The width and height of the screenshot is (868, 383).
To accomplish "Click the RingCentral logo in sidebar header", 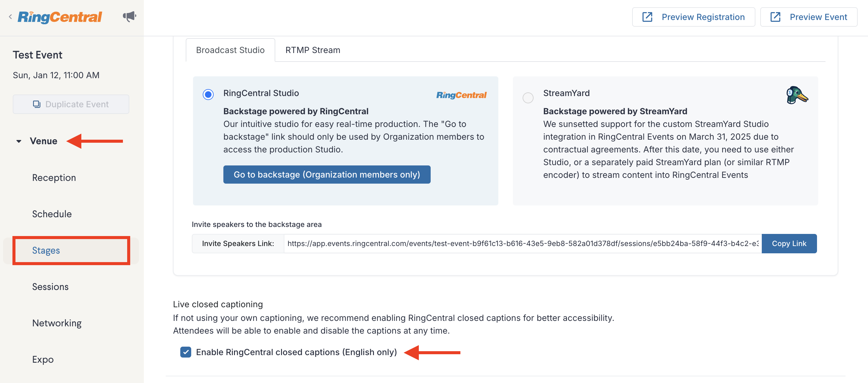I will click(60, 17).
